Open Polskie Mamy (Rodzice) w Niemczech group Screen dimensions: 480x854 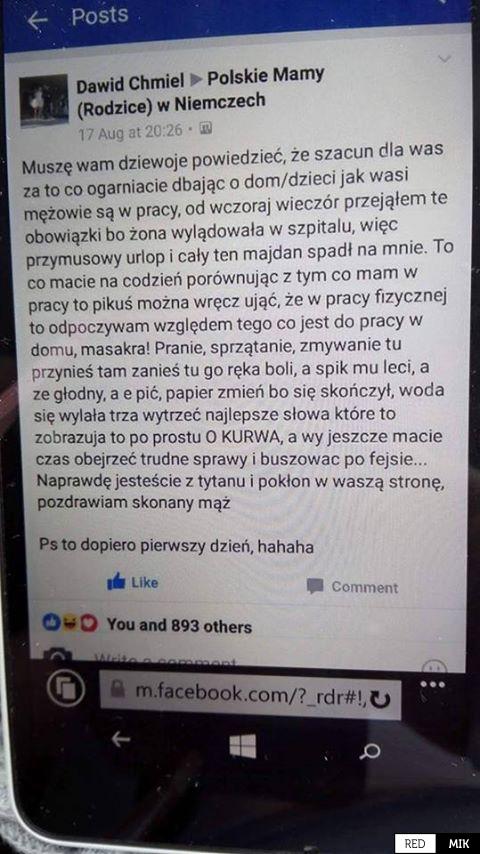click(200, 90)
